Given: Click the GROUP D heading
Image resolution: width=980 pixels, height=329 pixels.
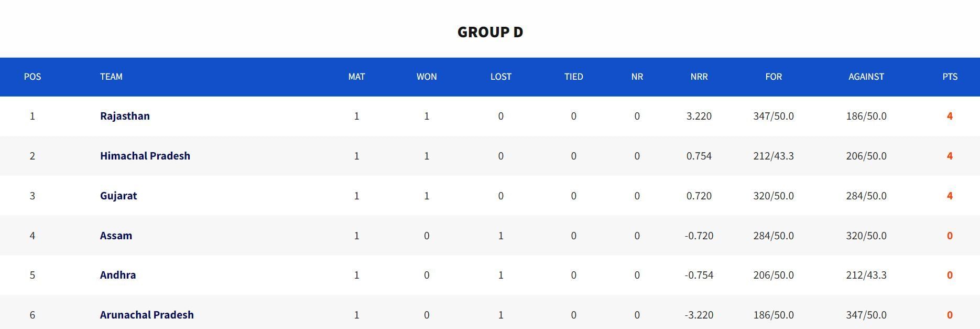Looking at the screenshot, I should point(490,32).
